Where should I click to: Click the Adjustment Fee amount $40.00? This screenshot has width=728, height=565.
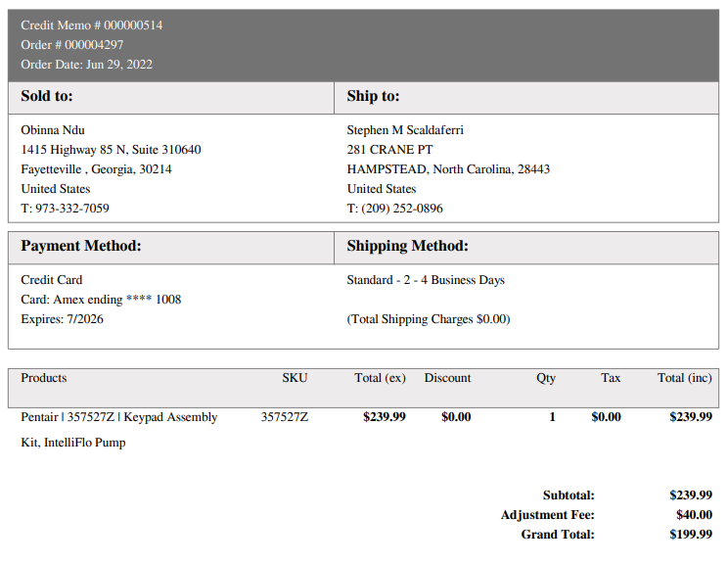point(694,515)
